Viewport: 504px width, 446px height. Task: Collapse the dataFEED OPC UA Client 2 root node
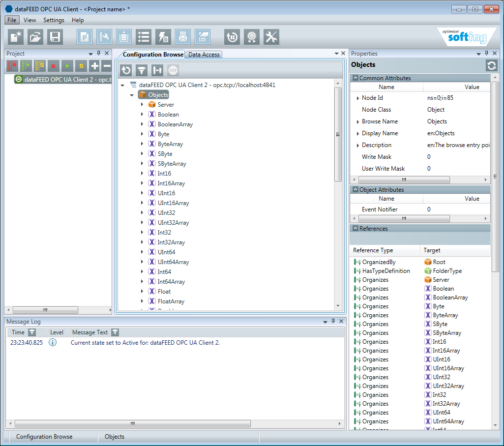point(122,85)
